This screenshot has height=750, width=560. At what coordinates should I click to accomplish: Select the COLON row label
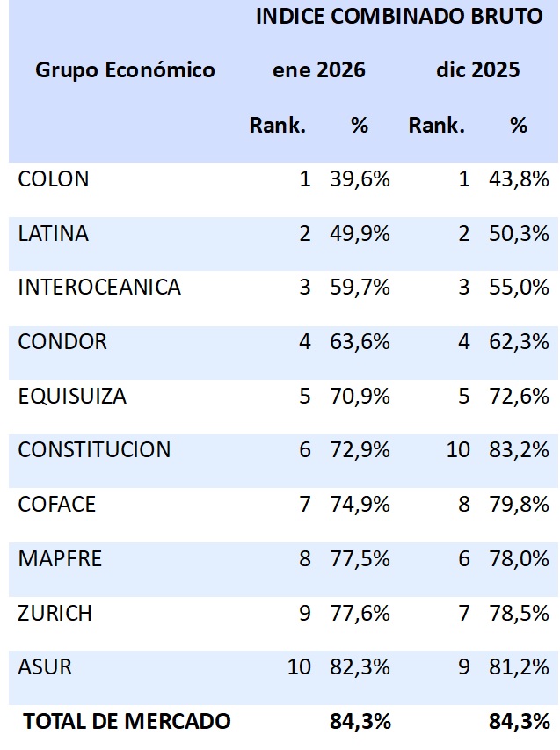coord(54,179)
